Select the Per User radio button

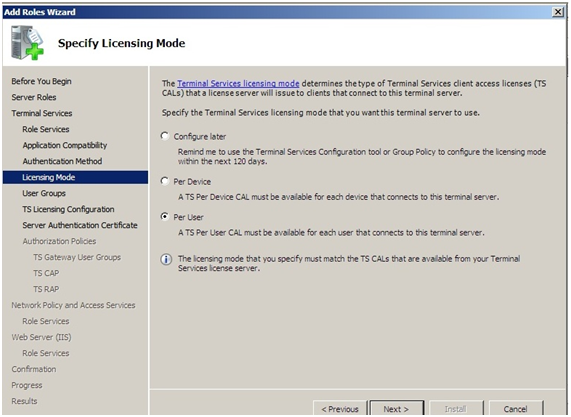tap(165, 217)
